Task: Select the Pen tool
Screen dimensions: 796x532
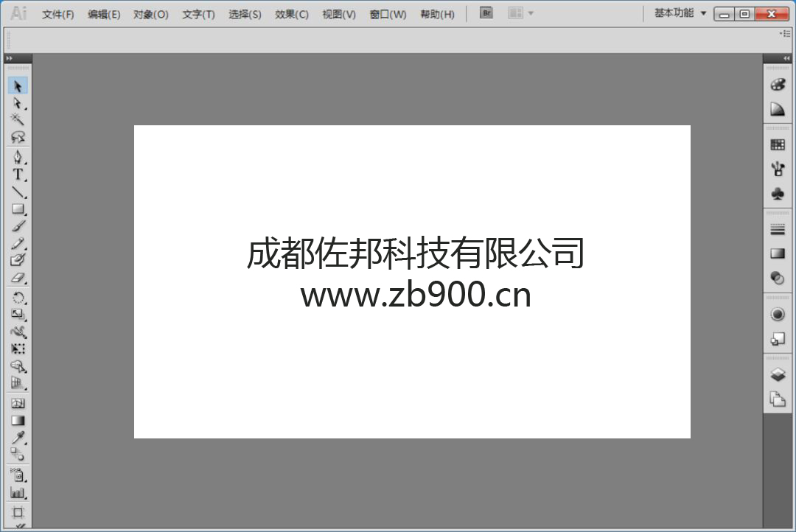Action: pyautogui.click(x=18, y=157)
